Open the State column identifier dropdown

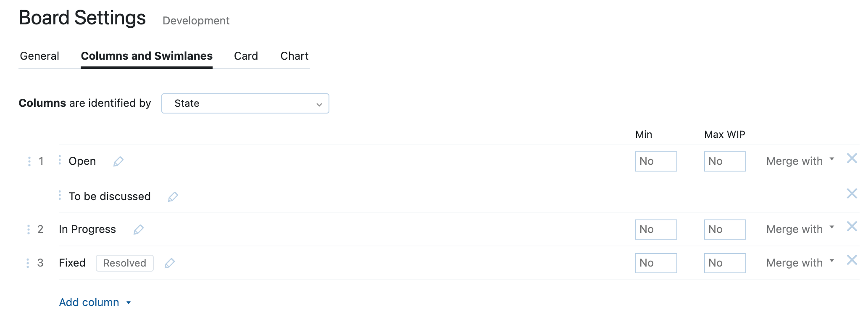(245, 103)
